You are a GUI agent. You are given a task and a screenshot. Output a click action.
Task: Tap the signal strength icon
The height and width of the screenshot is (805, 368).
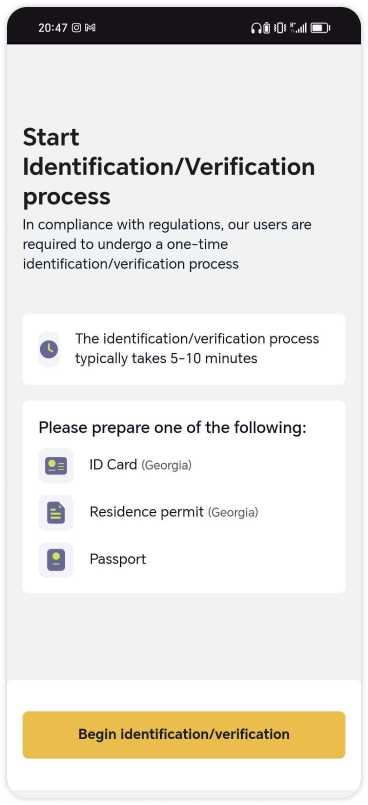click(298, 28)
